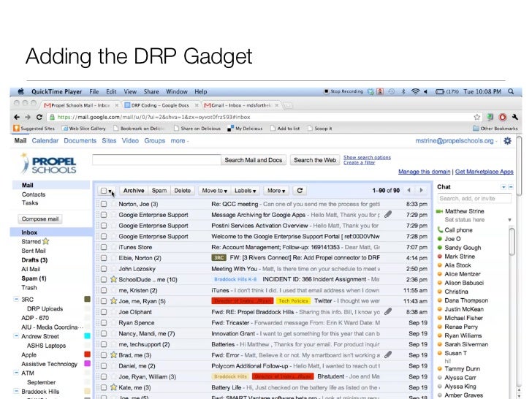Check the box for me, techsupport (2)
This screenshot has width=532, height=399.
tap(104, 344)
